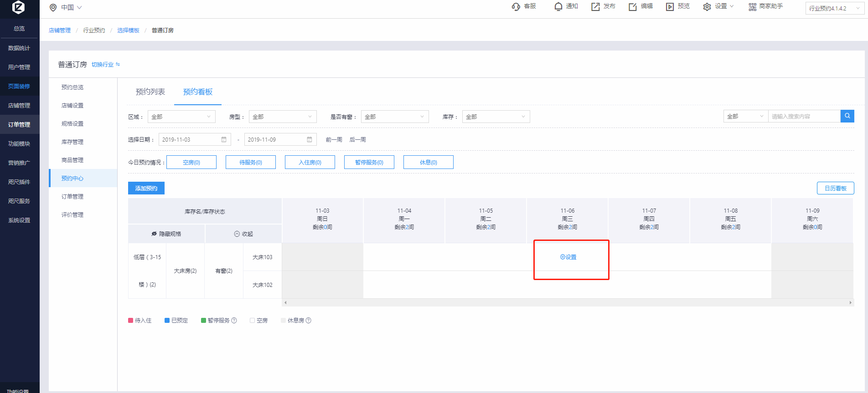Viewport: 868px width, 393px height.
Task: Open the 库存 dropdown
Action: point(496,117)
